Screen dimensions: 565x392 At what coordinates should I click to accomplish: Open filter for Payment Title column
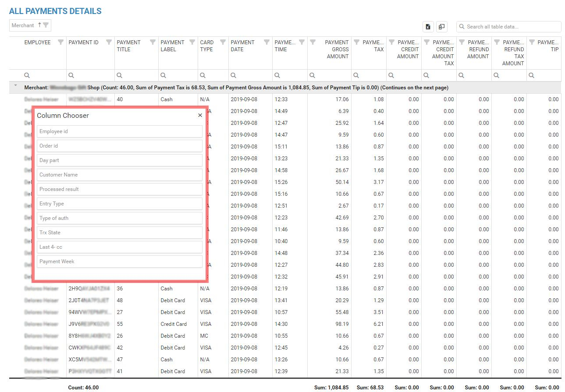pos(153,42)
